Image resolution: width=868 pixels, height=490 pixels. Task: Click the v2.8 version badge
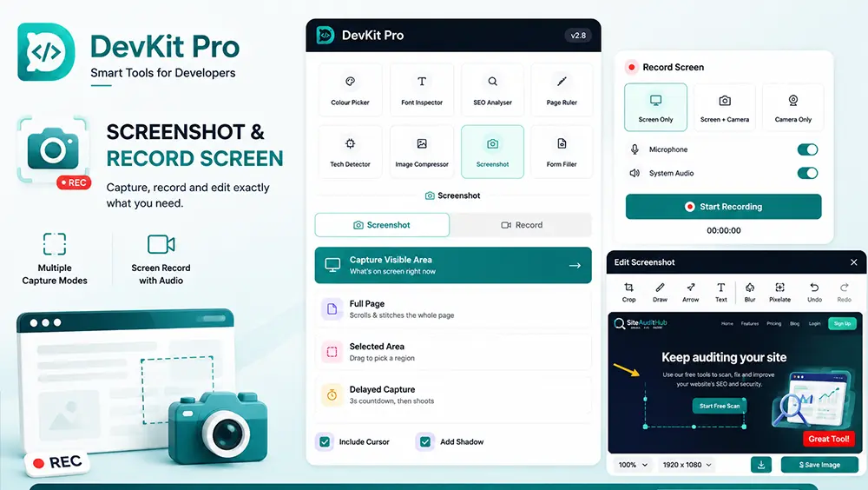point(578,35)
